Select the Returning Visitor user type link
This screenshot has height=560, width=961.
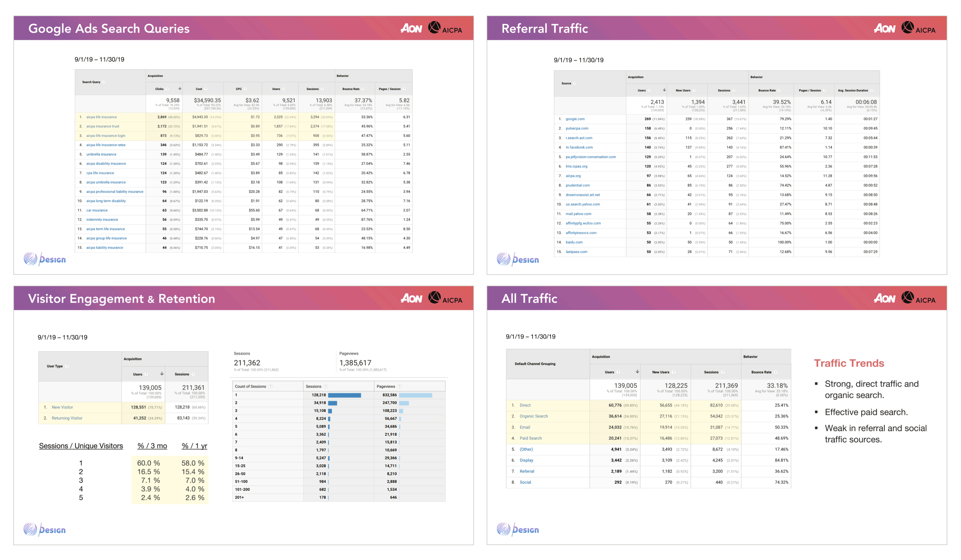[x=67, y=418]
